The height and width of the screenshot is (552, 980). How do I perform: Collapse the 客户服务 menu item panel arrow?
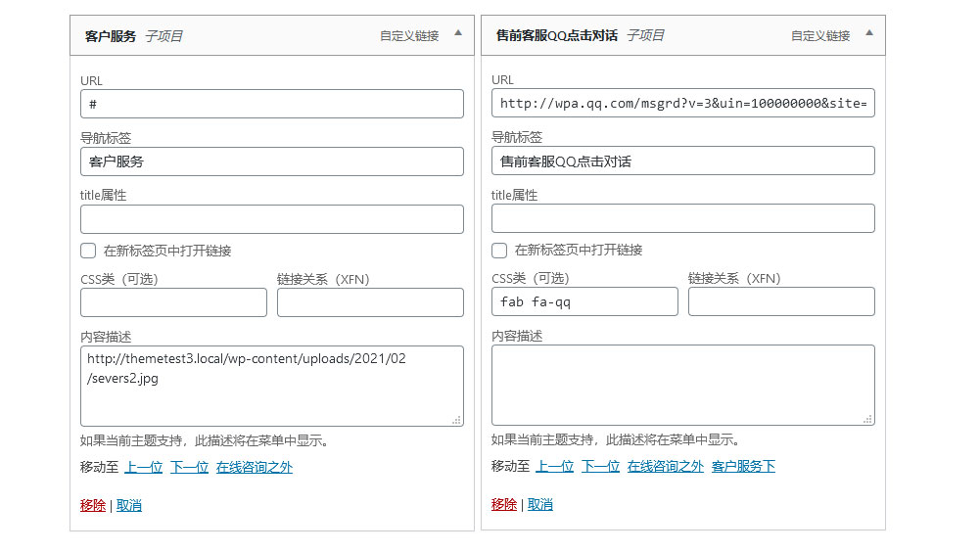tap(457, 33)
